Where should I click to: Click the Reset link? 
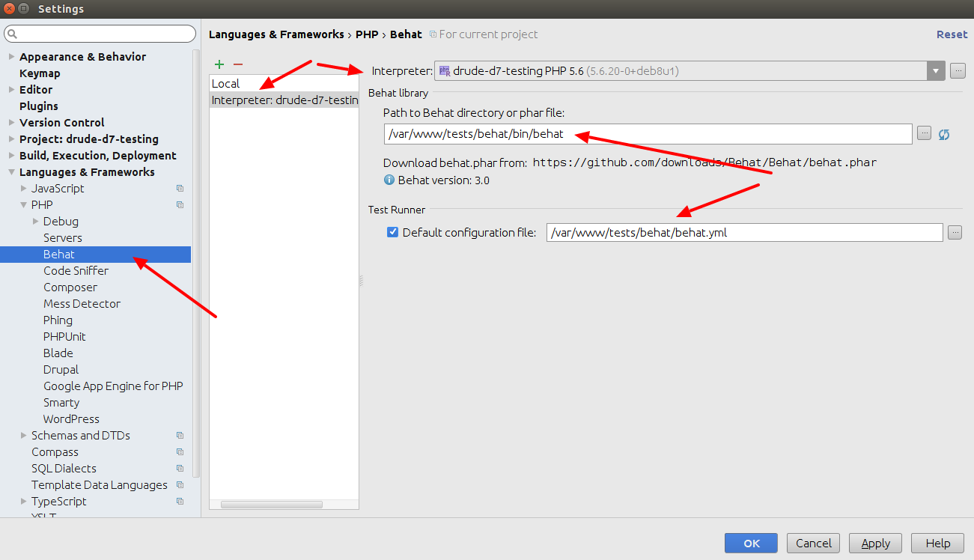952,34
